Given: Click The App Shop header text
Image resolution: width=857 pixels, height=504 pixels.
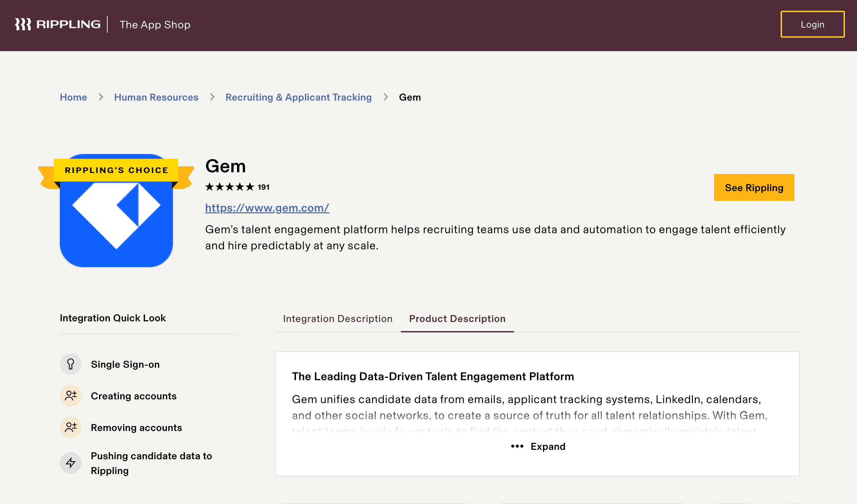Looking at the screenshot, I should 155,25.
